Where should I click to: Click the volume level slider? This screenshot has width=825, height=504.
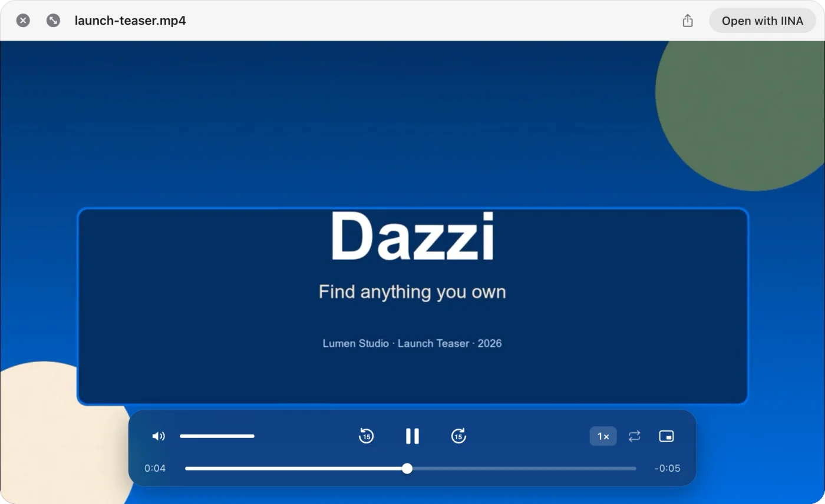tap(217, 436)
